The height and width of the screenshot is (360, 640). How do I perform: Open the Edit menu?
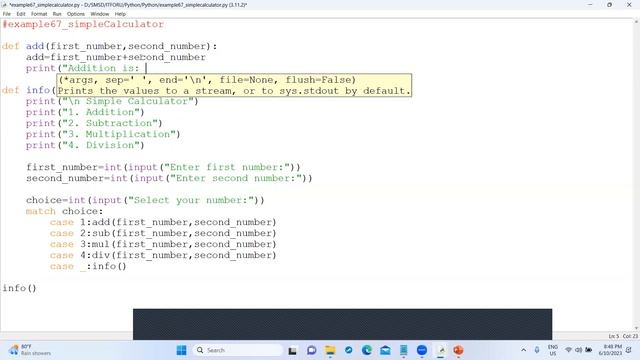(x=21, y=14)
